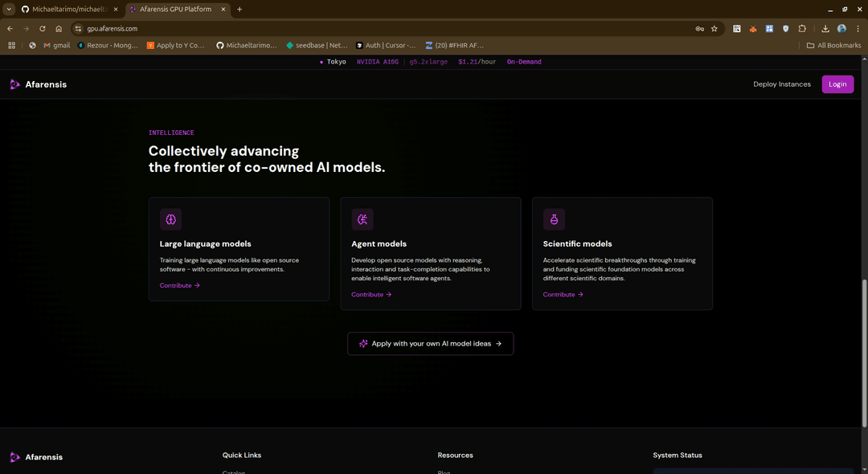Click the Afarensis logo in the header

pos(38,84)
